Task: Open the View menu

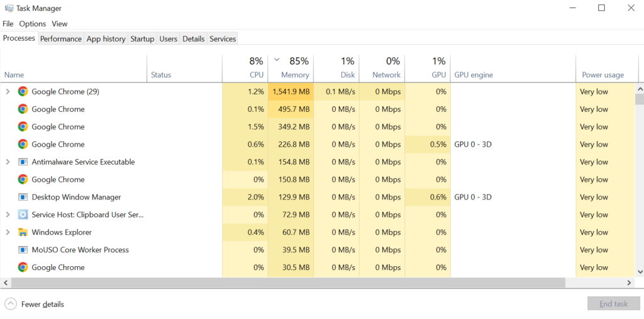Action: [x=60, y=24]
